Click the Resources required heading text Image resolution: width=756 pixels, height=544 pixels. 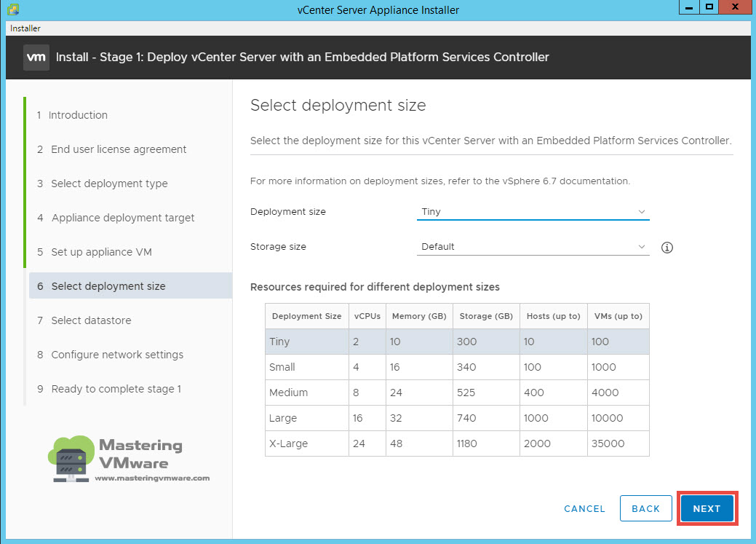(375, 287)
